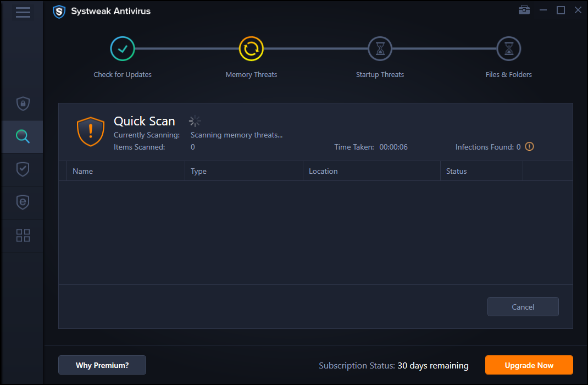
Task: Click the Memory Threats in-progress step icon
Action: [x=251, y=48]
